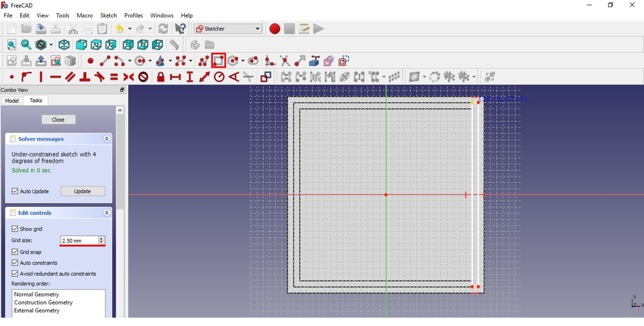Viewport: 644px width, 326px height.
Task: Toggle the Show grid checkbox
Action: pyautogui.click(x=15, y=229)
